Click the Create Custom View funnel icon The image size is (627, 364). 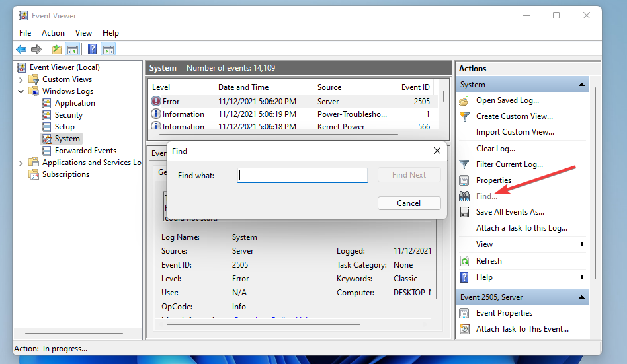pos(464,116)
